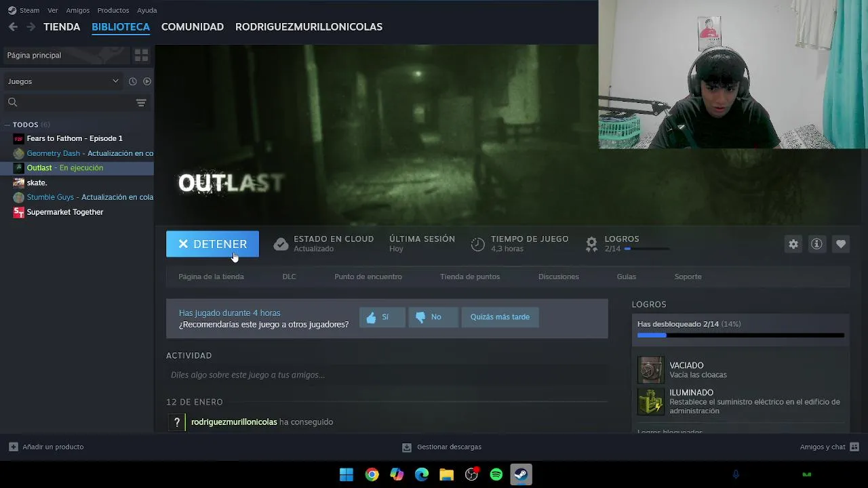Click the forward navigation arrow
Viewport: 868px width, 488px height.
pos(31,26)
